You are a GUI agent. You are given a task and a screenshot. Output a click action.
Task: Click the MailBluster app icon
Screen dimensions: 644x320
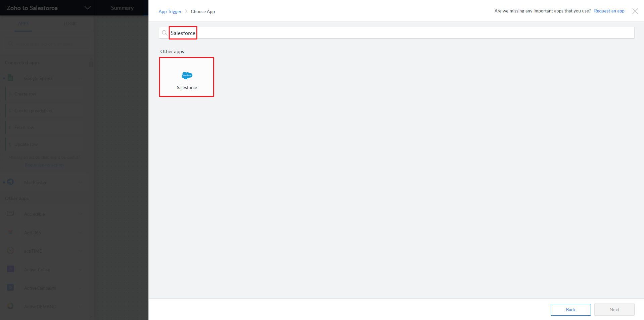10,182
